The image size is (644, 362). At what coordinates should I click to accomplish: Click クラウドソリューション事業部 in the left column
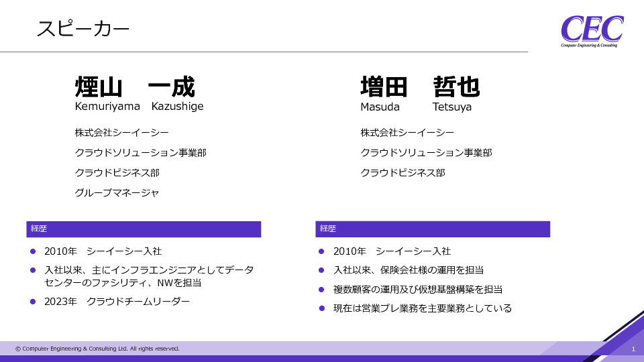[x=140, y=153]
